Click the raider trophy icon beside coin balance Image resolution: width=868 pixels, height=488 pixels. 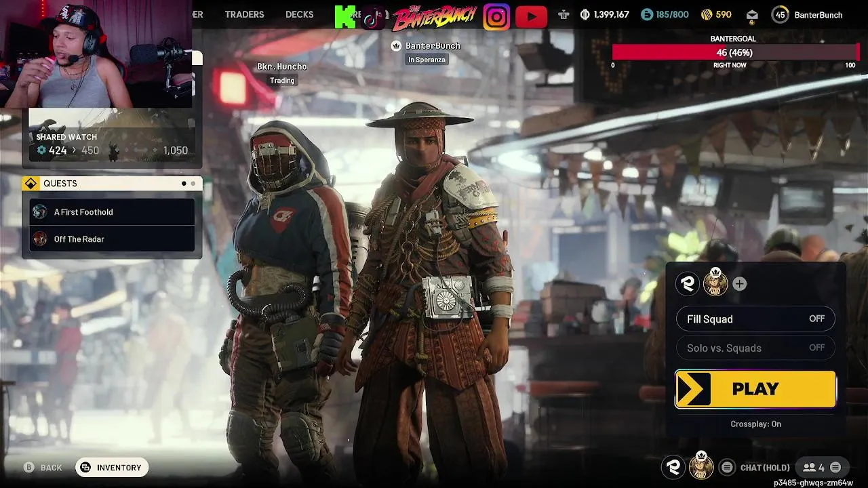564,15
